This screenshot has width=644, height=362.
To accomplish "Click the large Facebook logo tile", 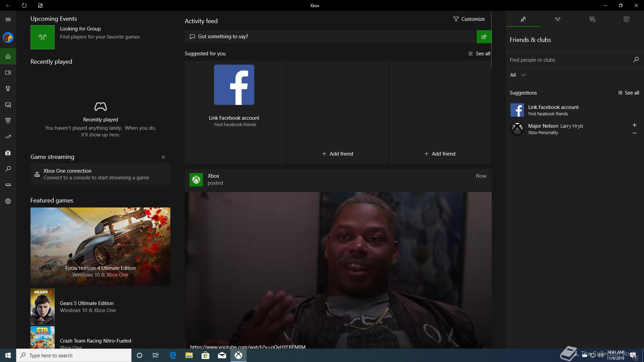I will point(234,85).
